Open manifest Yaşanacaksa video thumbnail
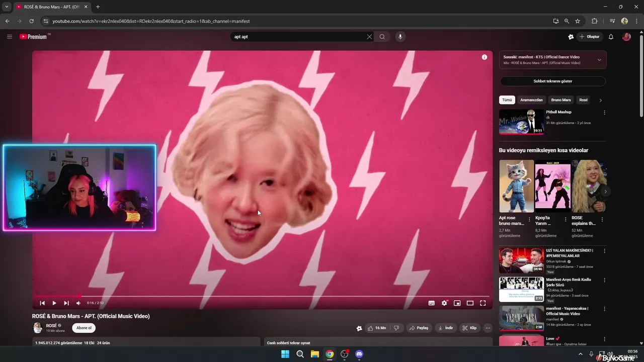Image resolution: width=644 pixels, height=362 pixels. 521,318
